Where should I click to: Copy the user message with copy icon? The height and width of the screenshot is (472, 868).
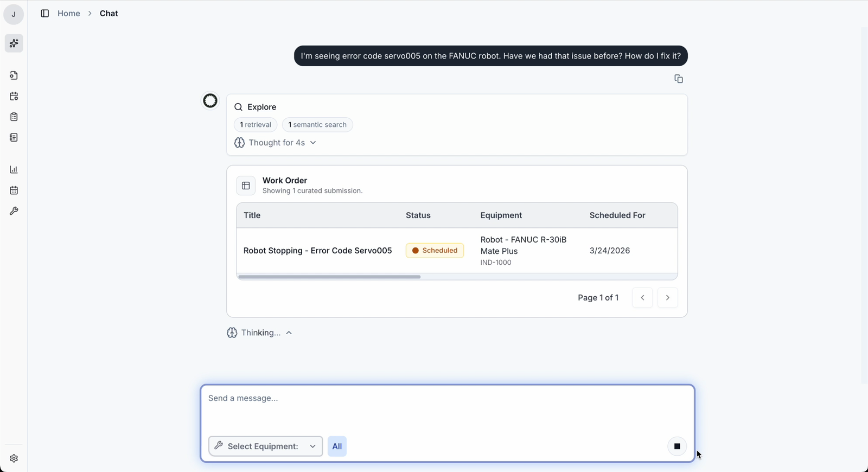pos(678,79)
